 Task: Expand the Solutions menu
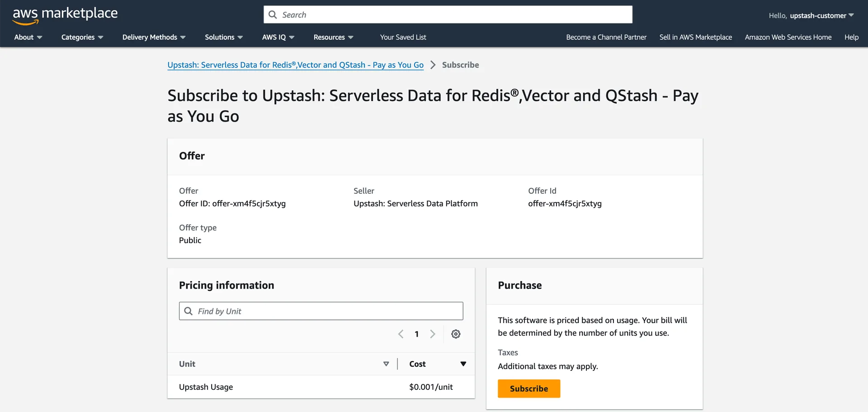[224, 37]
